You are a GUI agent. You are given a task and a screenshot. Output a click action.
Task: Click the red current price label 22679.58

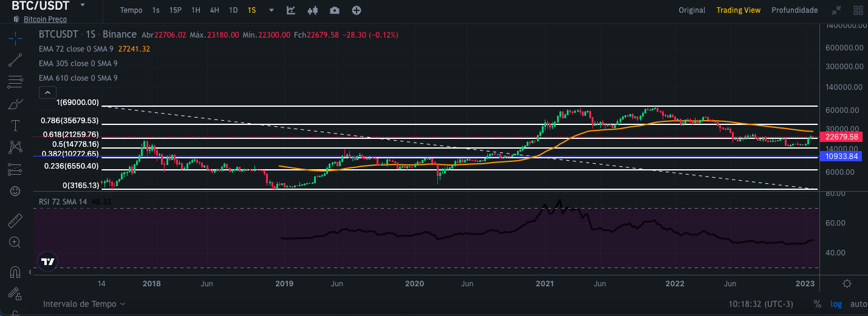point(841,137)
